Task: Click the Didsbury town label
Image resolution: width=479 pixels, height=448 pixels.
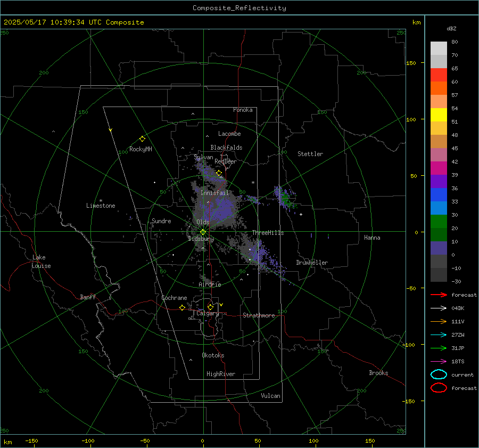Action: pyautogui.click(x=201, y=239)
